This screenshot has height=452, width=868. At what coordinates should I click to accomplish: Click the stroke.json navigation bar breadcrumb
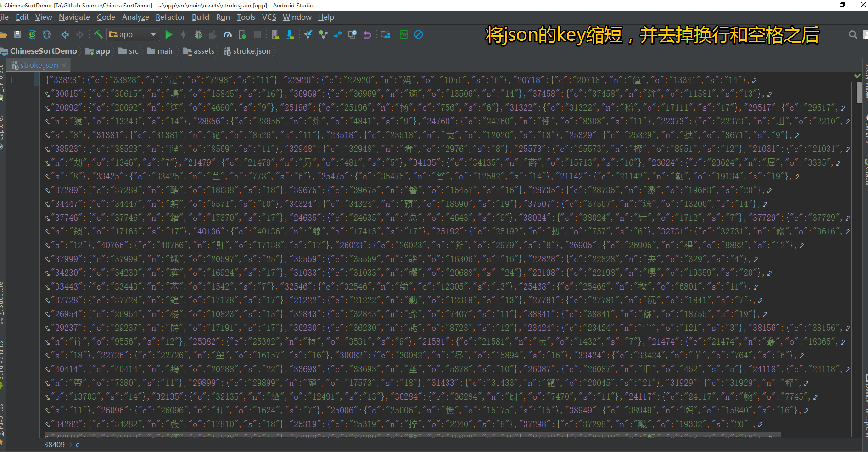tap(247, 51)
